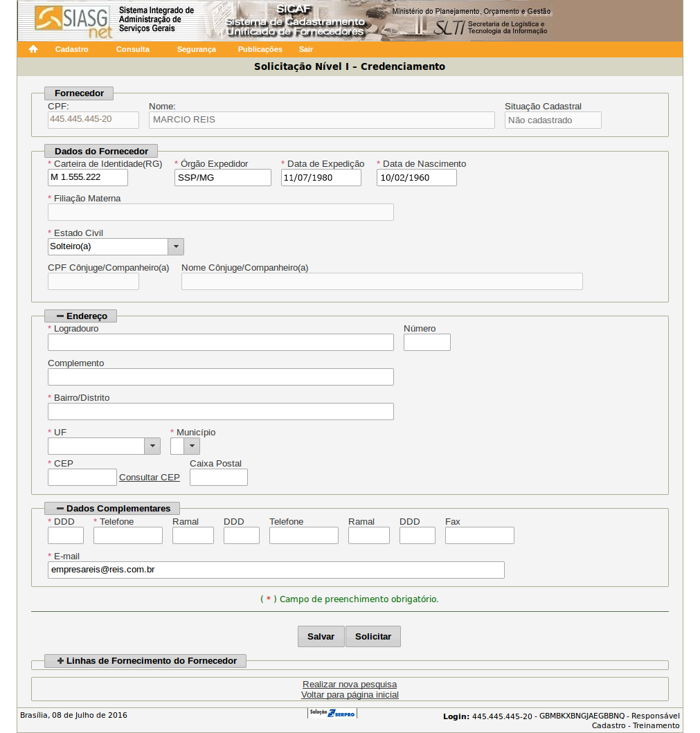
Task: Edit the Data de Expedição field
Action: click(321, 178)
